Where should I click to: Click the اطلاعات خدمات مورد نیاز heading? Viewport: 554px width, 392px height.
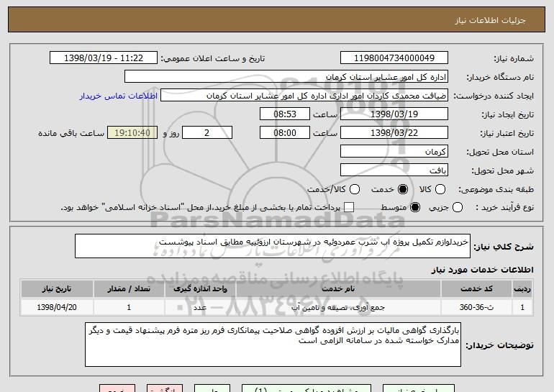[482, 270]
